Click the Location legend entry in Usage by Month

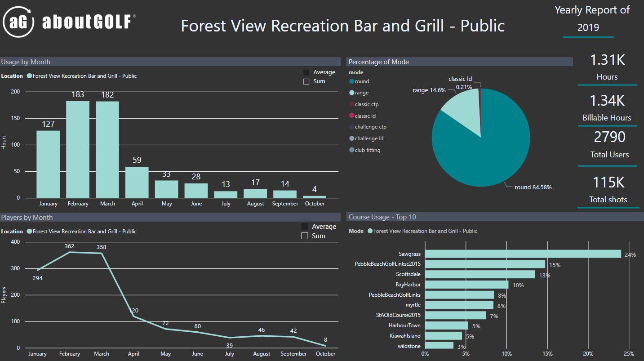pos(81,76)
